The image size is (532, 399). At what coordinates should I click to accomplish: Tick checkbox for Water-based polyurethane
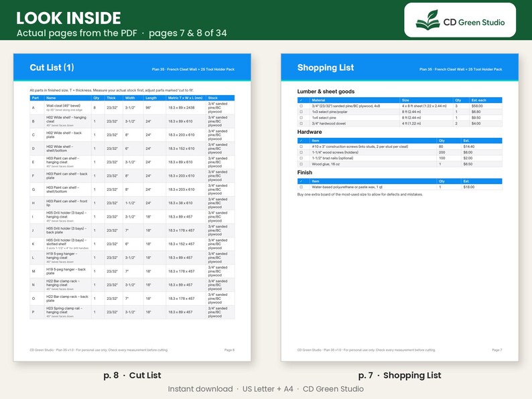301,187
